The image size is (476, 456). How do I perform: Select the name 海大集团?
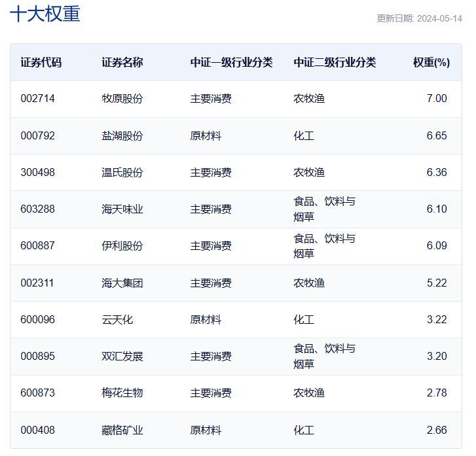122,283
